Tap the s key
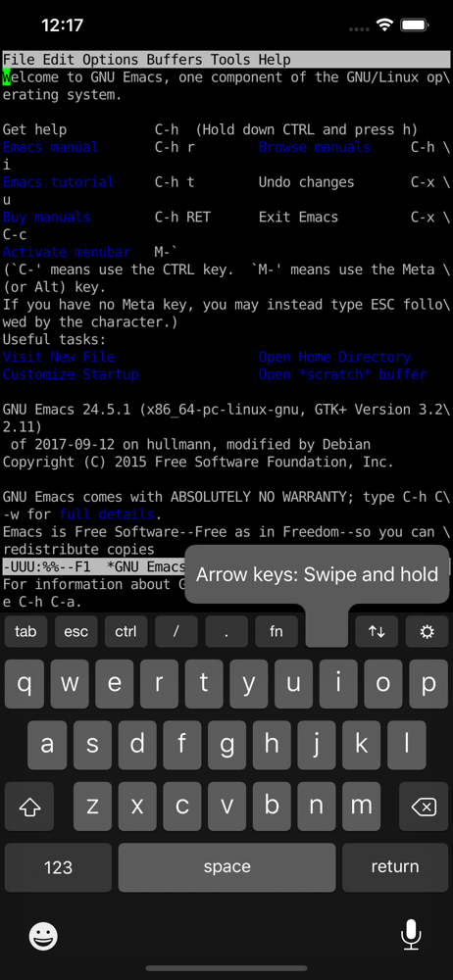453x980 pixels. 92,745
